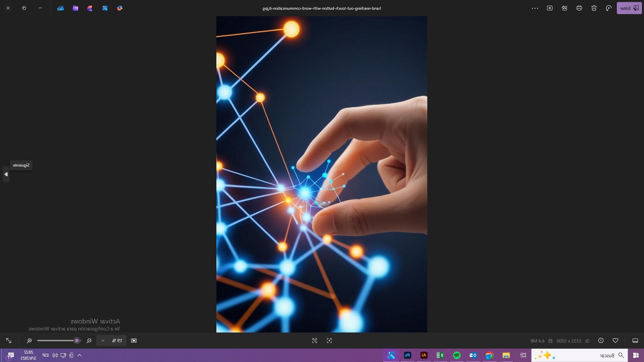Expand the 19 % zoom level dropdown
644x362 pixels.
pyautogui.click(x=103, y=341)
